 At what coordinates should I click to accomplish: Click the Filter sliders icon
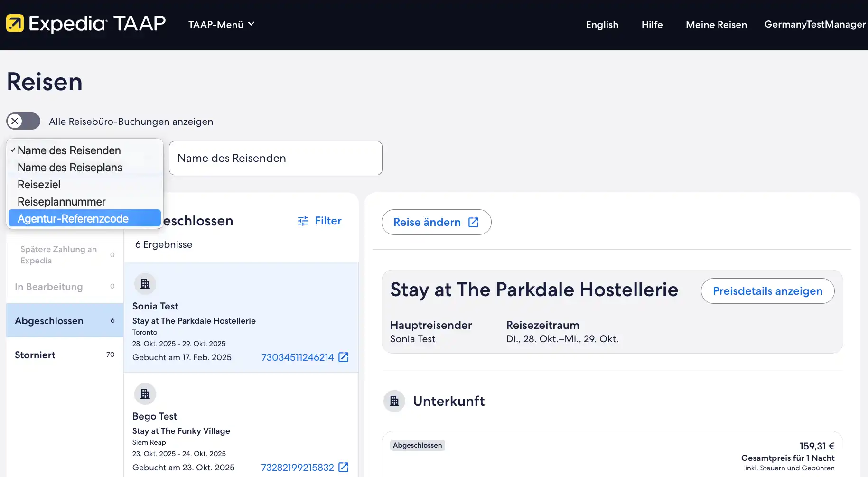[303, 221]
